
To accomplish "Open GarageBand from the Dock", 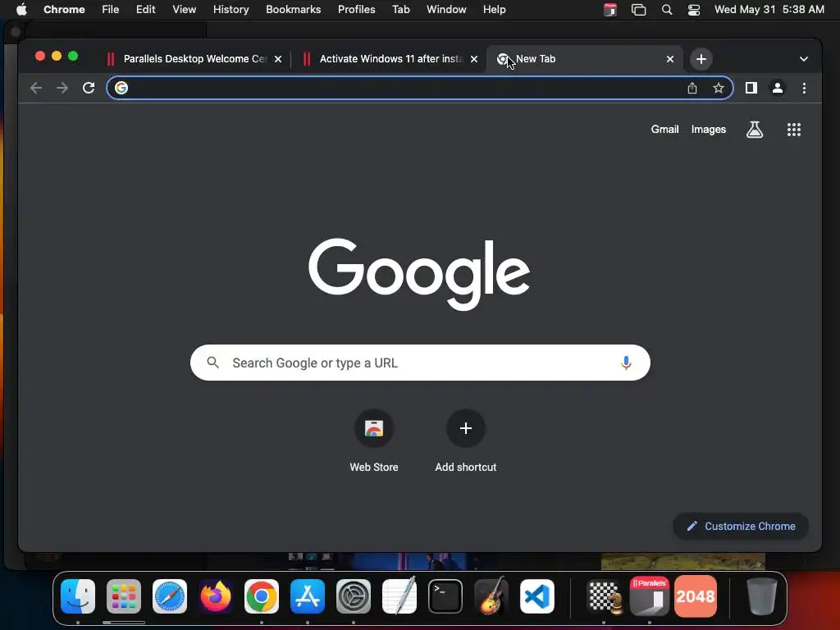I will pyautogui.click(x=491, y=596).
